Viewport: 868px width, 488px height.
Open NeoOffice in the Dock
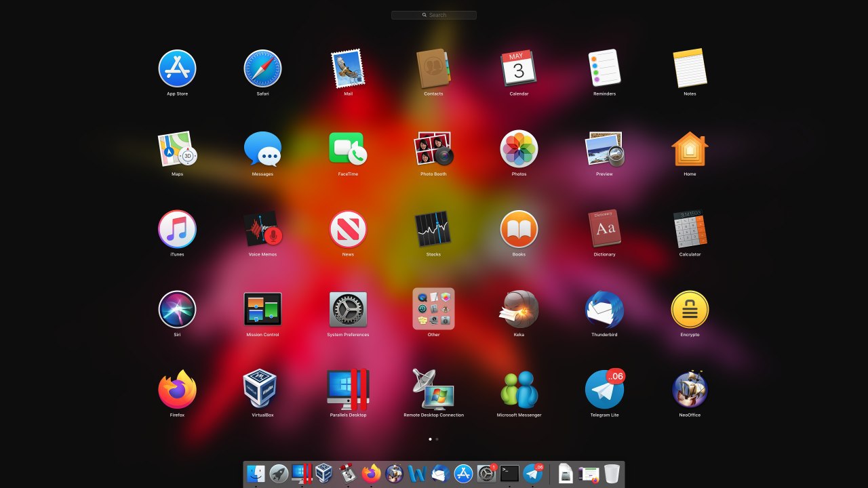click(x=394, y=474)
